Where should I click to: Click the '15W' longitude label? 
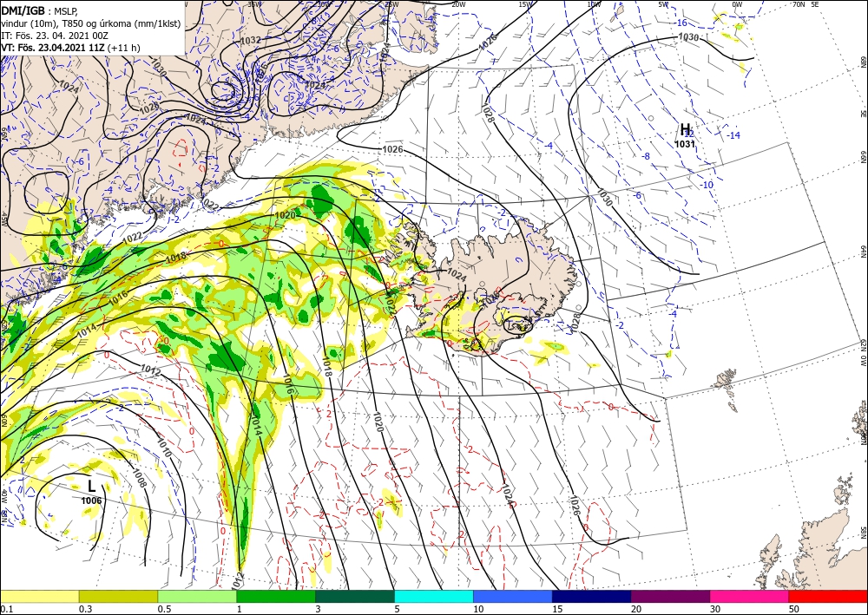click(525, 4)
